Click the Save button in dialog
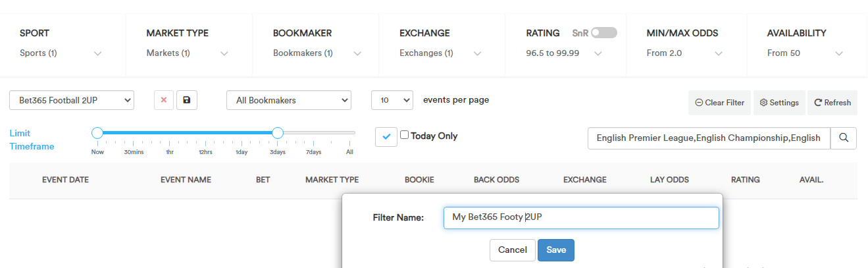Viewport: 868px width, 268px height. (x=556, y=250)
